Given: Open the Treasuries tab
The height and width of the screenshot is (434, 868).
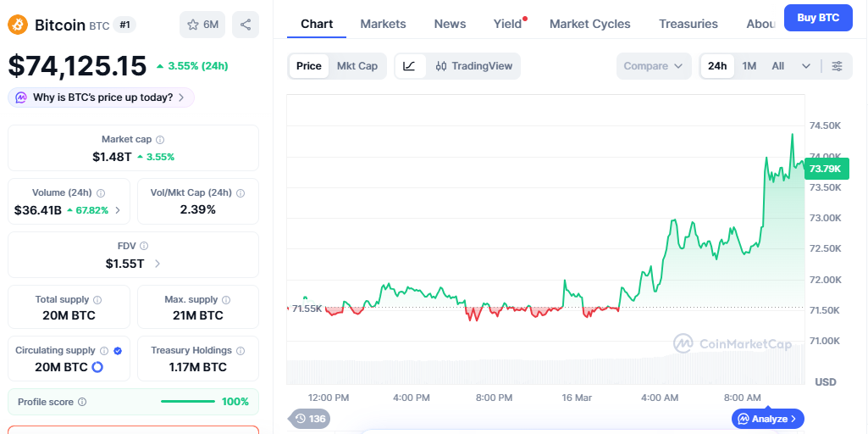Looking at the screenshot, I should (688, 24).
